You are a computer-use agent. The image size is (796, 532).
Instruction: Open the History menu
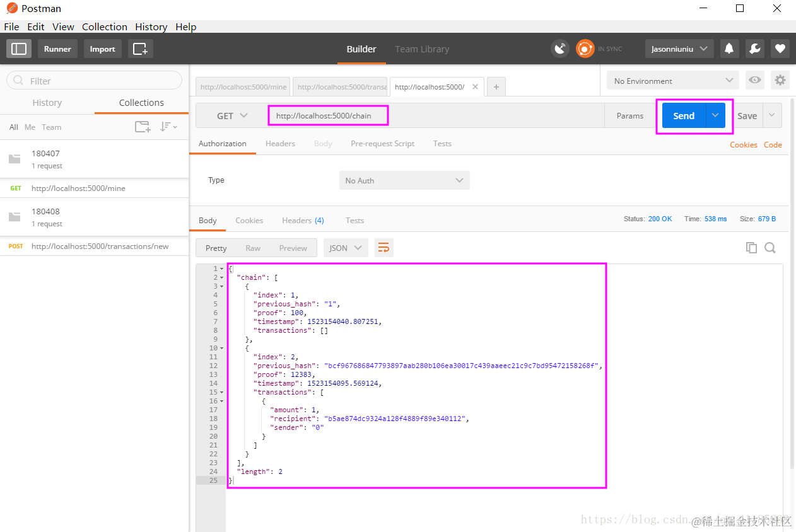pyautogui.click(x=151, y=26)
